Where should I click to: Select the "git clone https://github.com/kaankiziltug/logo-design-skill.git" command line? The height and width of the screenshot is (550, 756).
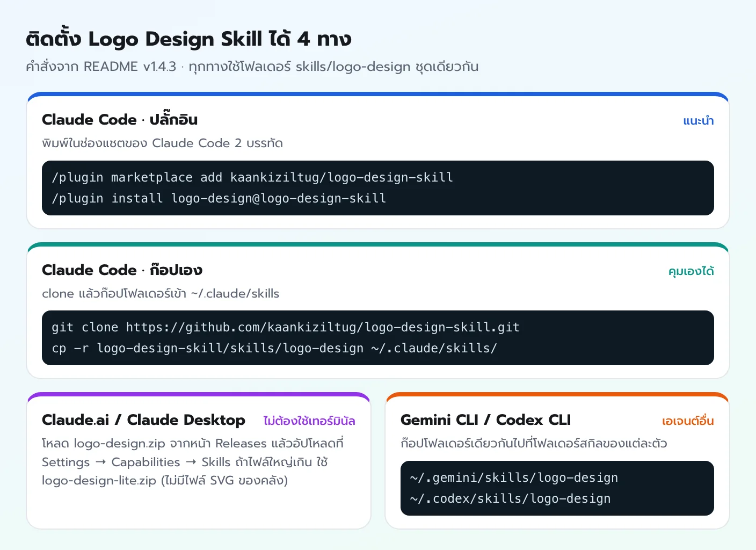[286, 327]
